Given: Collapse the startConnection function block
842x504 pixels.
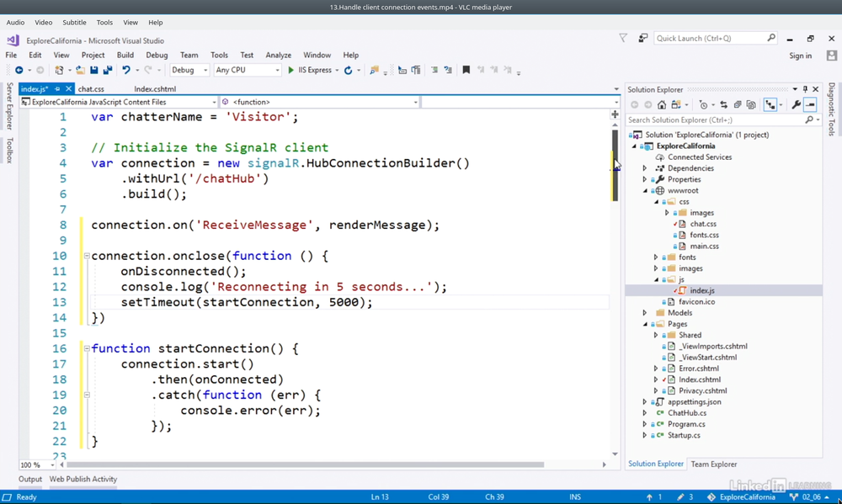Looking at the screenshot, I should pos(87,348).
